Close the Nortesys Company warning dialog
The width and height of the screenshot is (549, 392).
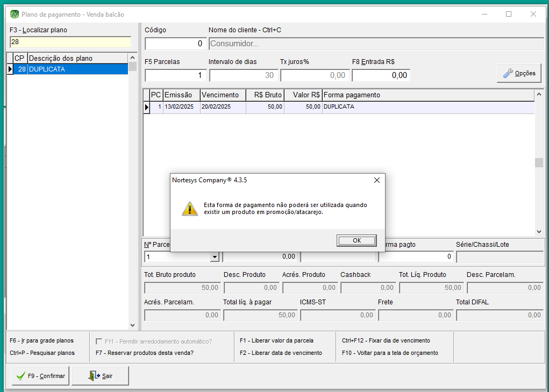[x=376, y=180]
